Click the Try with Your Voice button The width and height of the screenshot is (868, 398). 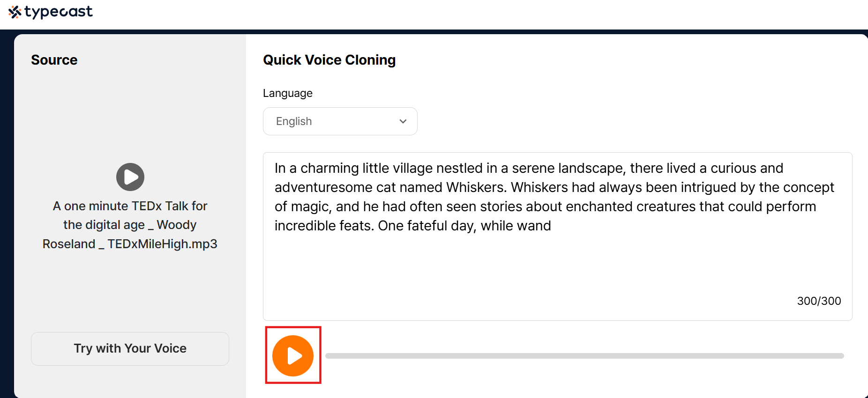pyautogui.click(x=130, y=348)
